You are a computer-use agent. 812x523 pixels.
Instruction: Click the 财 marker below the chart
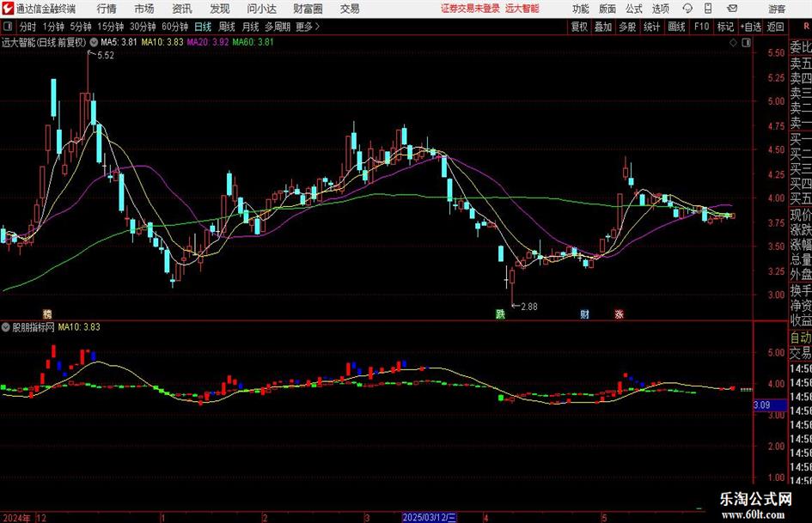click(584, 313)
